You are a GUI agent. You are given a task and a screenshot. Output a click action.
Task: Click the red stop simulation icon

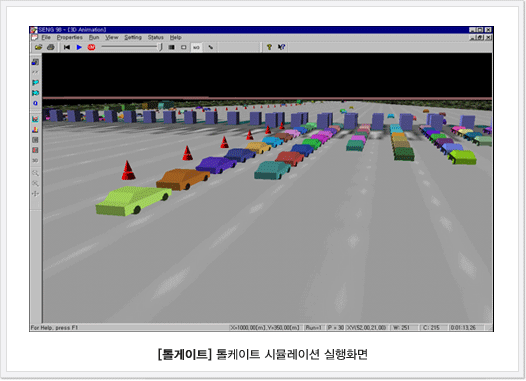[x=91, y=47]
